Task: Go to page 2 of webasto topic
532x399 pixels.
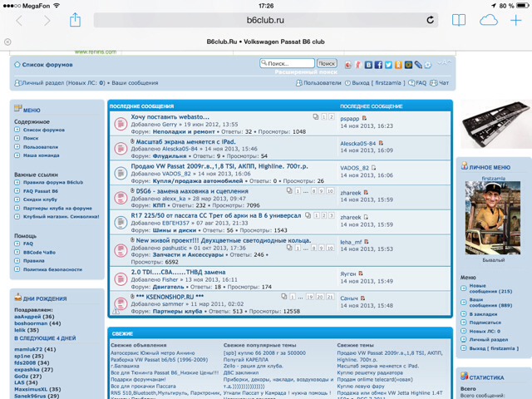Action: pos(330,117)
